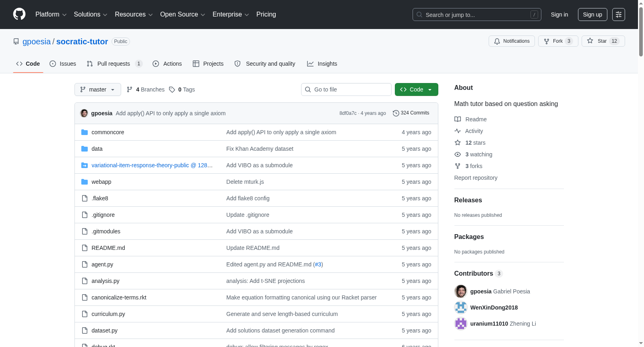Open commit hash 8df0a7c
The width and height of the screenshot is (644, 347).
348,113
